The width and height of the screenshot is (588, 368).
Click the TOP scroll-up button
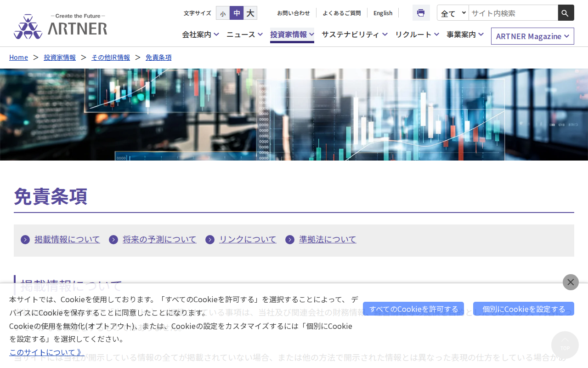tap(565, 345)
